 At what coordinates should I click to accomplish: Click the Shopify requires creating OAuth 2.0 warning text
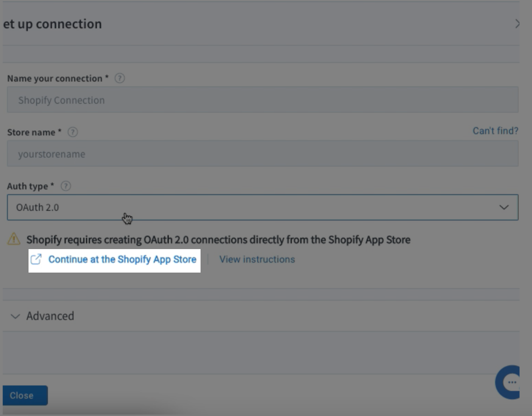pos(218,240)
